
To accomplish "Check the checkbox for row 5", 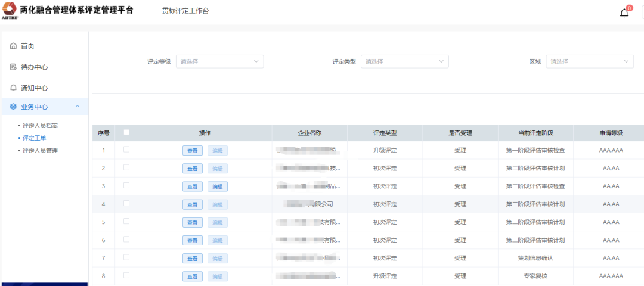I will click(x=126, y=221).
